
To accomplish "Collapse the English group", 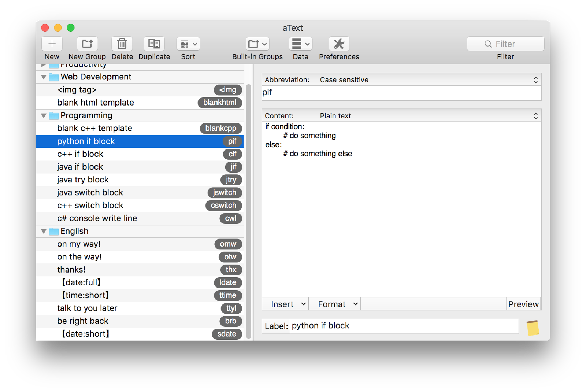I will click(44, 231).
